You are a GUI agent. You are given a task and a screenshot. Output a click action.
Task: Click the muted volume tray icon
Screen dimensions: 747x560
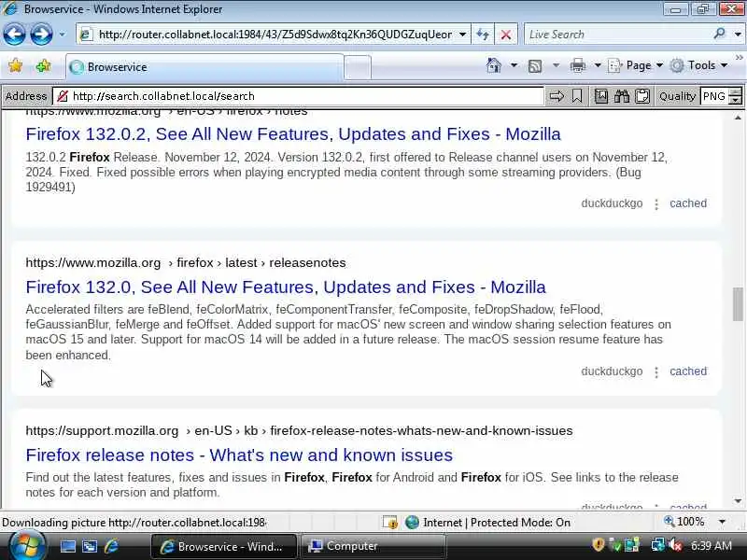click(675, 545)
